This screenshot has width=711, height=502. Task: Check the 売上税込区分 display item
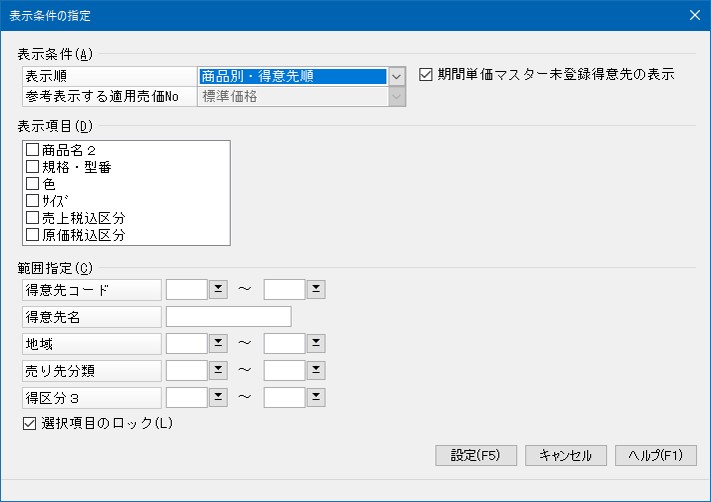pos(32,218)
